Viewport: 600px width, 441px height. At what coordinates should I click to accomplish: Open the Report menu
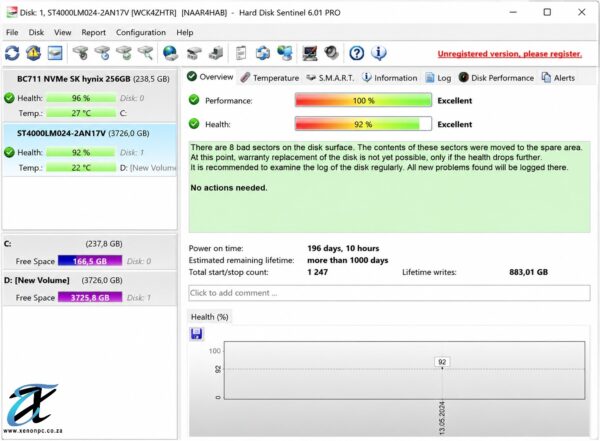point(93,33)
